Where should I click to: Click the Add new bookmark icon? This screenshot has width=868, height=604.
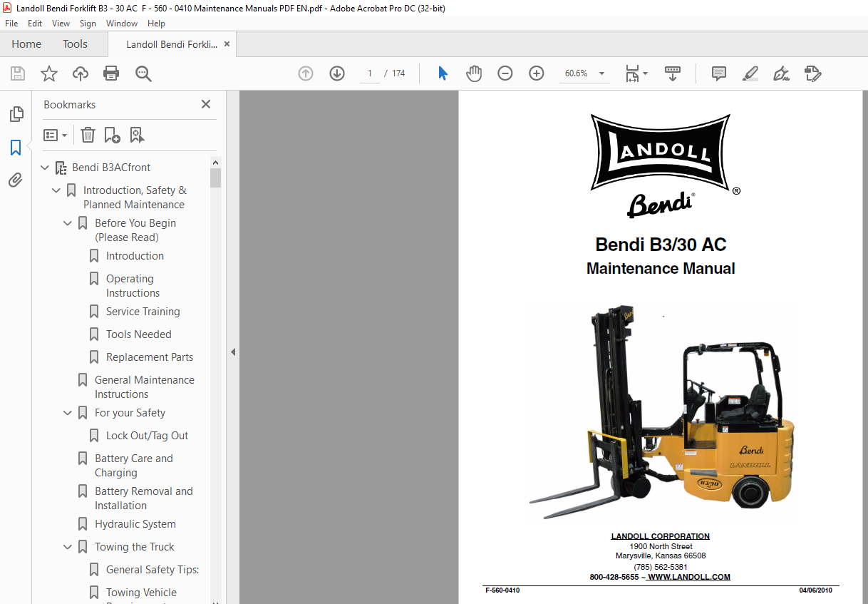pyautogui.click(x=113, y=135)
